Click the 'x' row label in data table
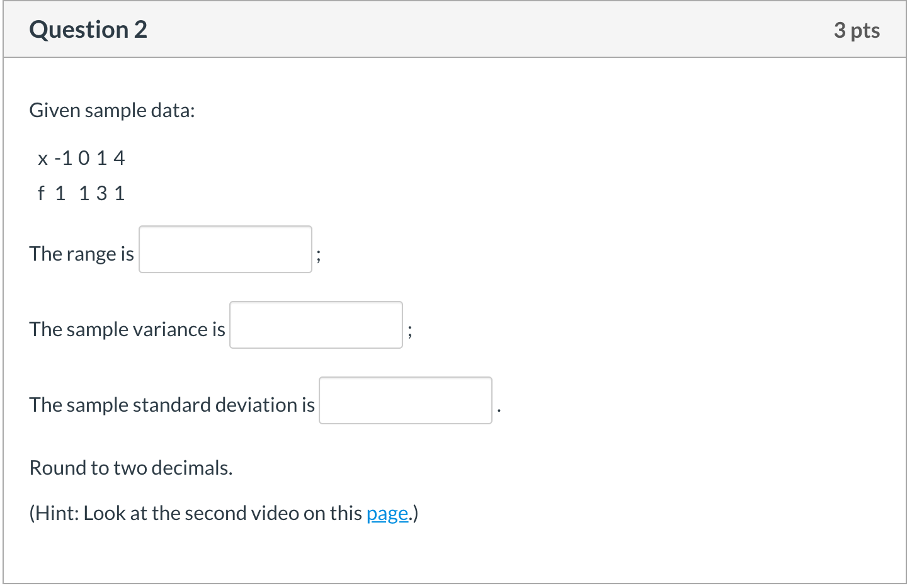The image size is (912, 588). (x=43, y=159)
